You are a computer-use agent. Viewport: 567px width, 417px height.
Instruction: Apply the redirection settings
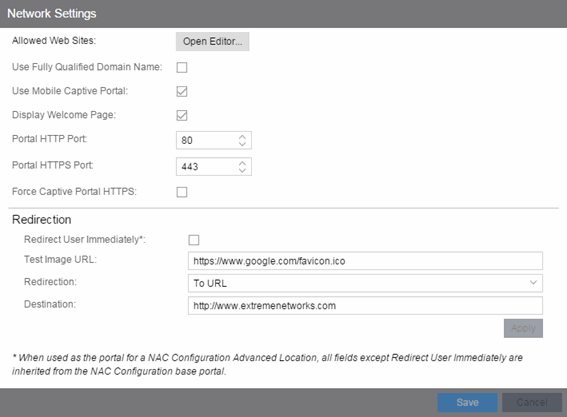point(523,328)
